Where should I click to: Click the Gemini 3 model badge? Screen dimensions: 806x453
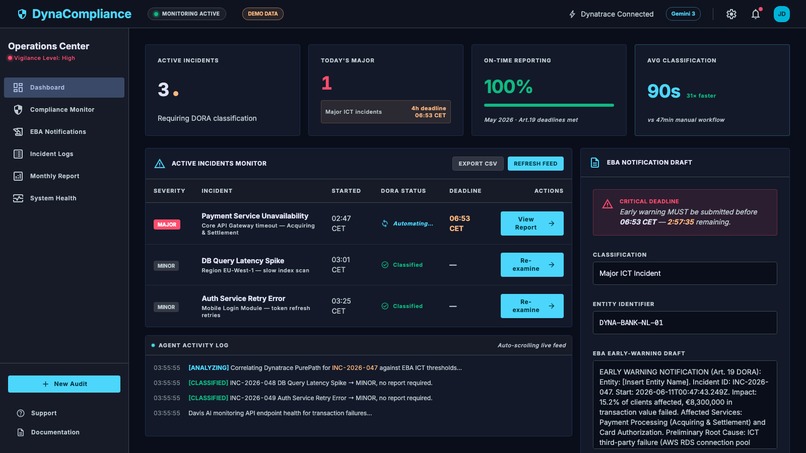[x=683, y=14]
